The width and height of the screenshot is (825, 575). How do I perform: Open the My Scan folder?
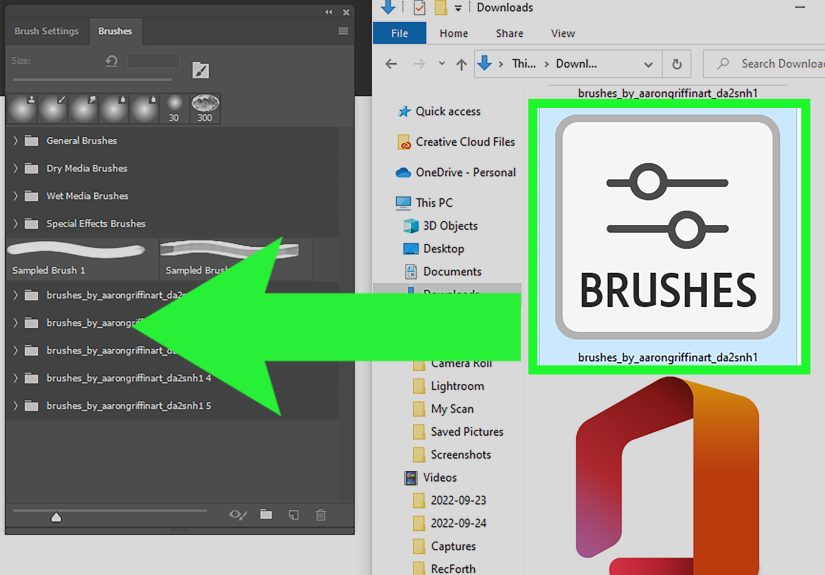[444, 409]
